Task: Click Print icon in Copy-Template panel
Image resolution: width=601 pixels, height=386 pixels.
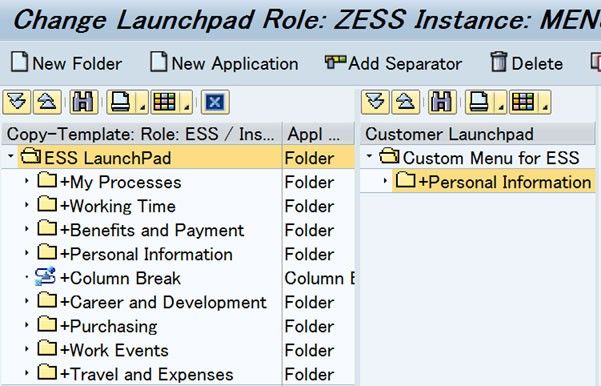Action: point(121,102)
